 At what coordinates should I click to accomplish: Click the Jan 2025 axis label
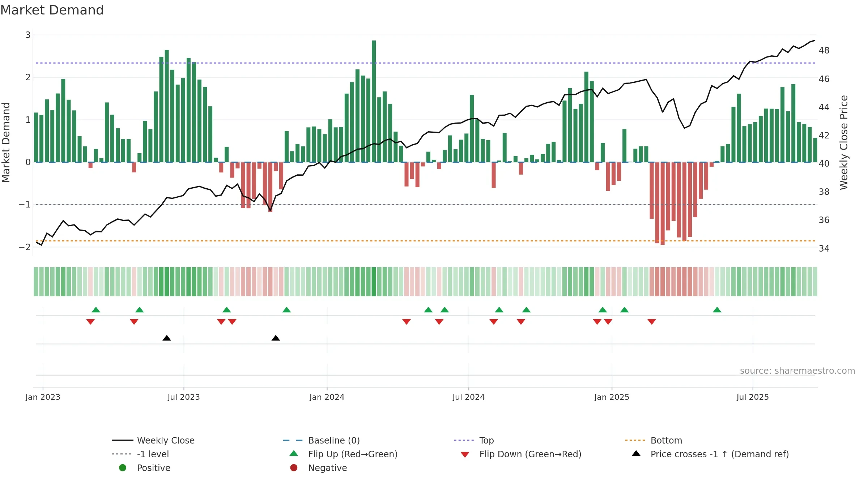(612, 397)
